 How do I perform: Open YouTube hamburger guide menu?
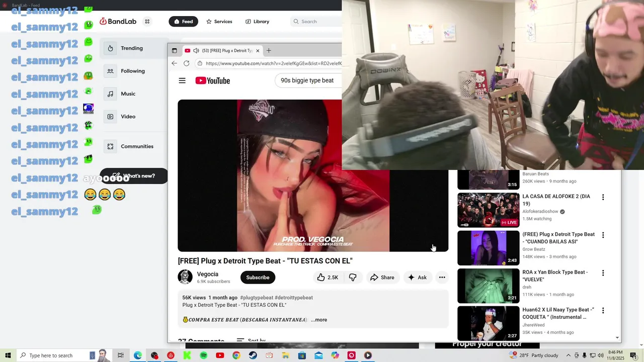182,80
